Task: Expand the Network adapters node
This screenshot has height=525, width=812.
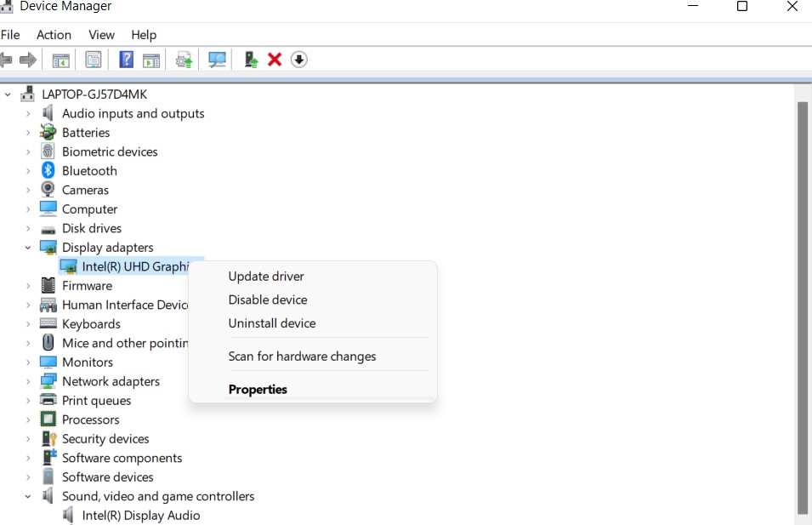Action: (x=28, y=381)
